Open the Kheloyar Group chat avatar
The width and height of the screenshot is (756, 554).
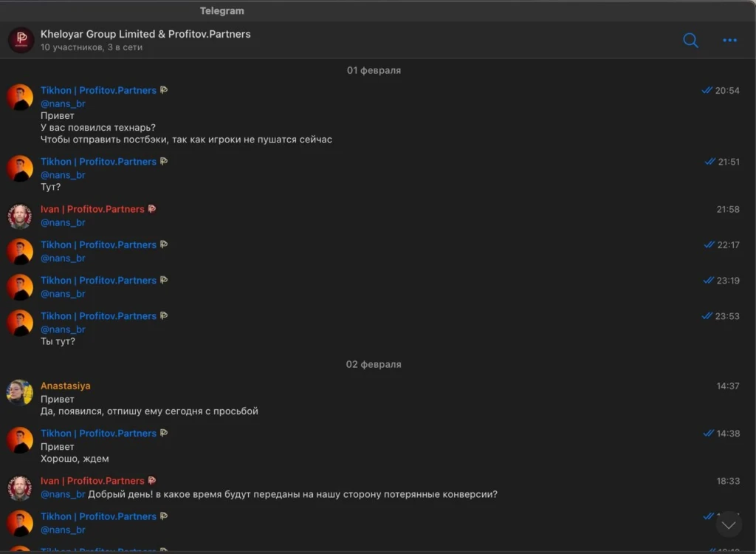click(21, 40)
